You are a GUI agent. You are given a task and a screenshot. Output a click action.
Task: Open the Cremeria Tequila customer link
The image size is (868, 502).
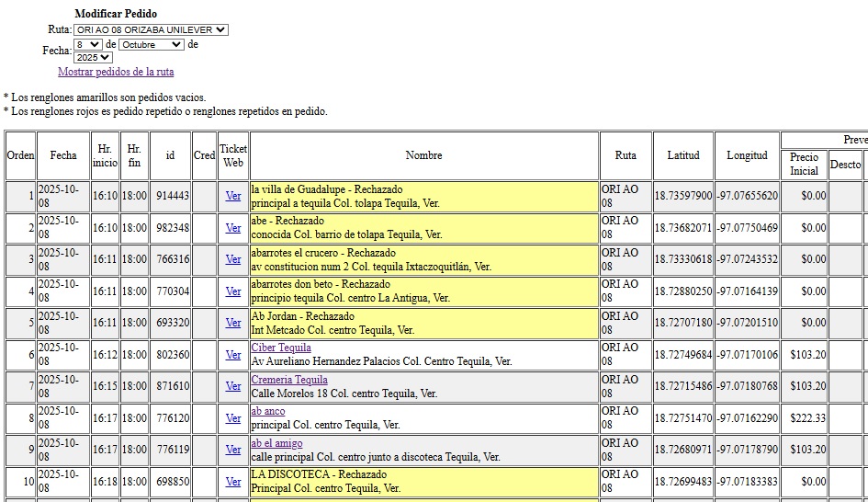[x=289, y=380]
